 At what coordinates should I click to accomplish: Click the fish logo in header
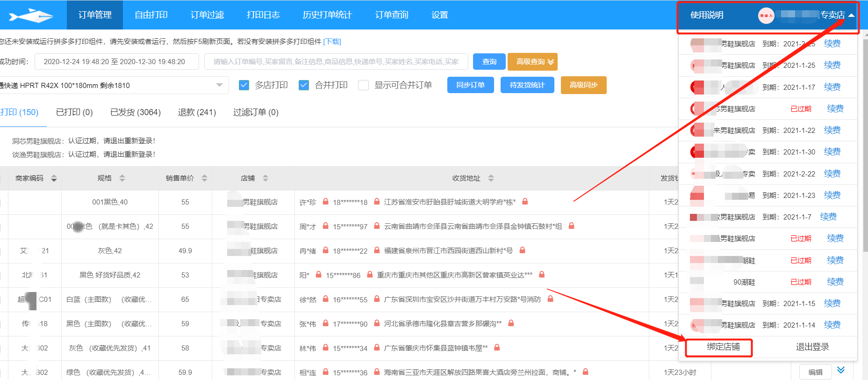click(x=31, y=15)
